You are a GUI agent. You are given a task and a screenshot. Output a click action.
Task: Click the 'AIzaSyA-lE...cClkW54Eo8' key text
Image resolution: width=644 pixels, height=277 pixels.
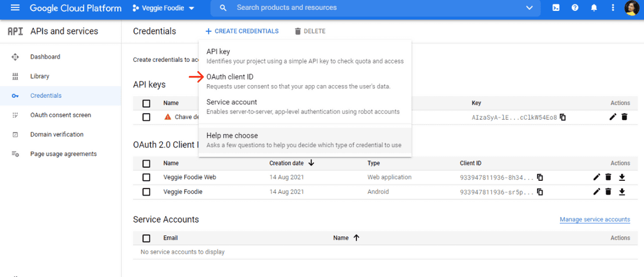(514, 117)
